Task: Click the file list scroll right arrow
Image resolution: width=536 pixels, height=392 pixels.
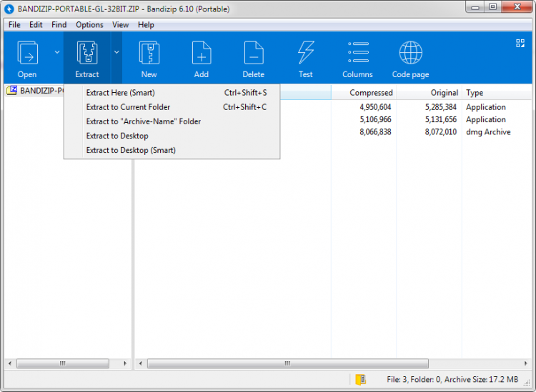Action: pos(525,363)
